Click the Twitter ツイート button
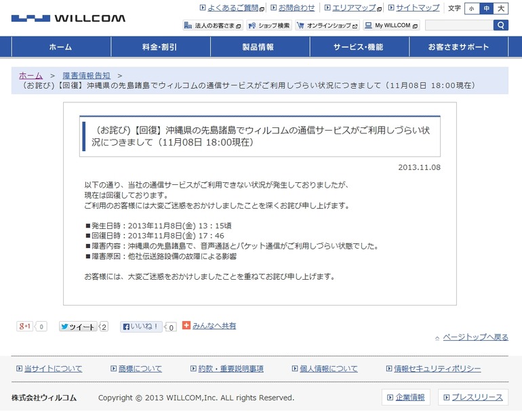The height and width of the screenshot is (420, 522). (78, 327)
